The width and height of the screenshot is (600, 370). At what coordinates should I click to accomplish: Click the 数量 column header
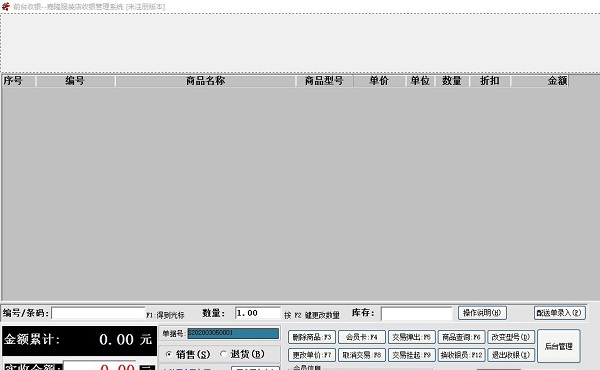point(452,81)
